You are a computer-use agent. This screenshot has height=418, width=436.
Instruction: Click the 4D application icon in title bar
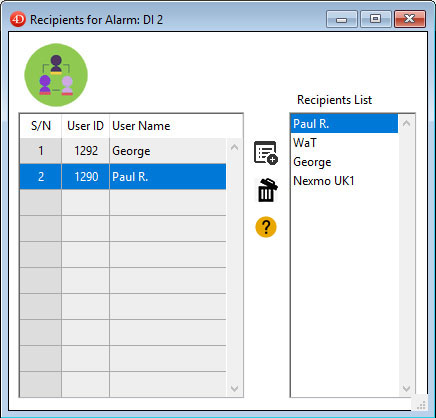coord(18,19)
